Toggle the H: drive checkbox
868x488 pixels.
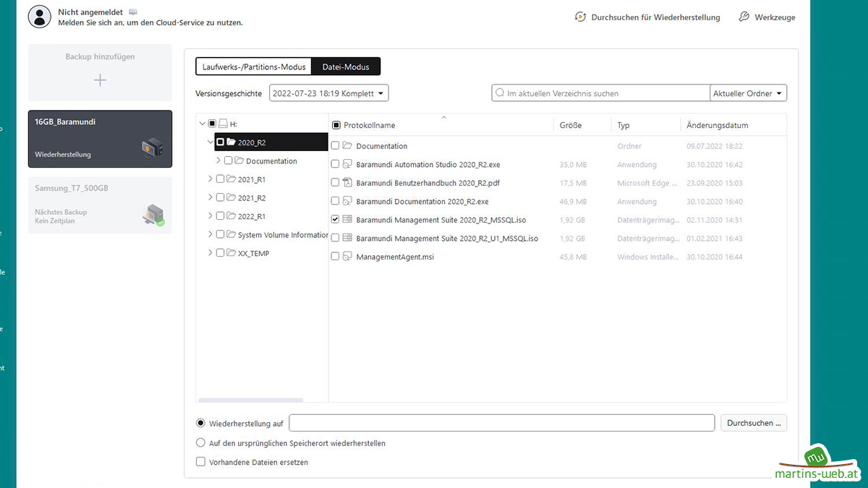(x=212, y=124)
